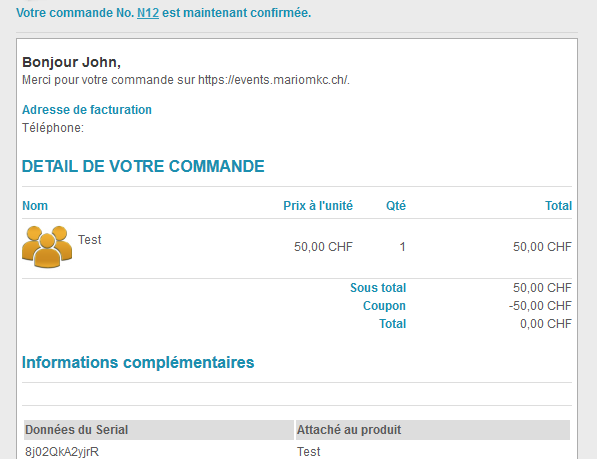Click the Informations complémentaires heading
Image resolution: width=597 pixels, height=459 pixels.
coord(138,362)
